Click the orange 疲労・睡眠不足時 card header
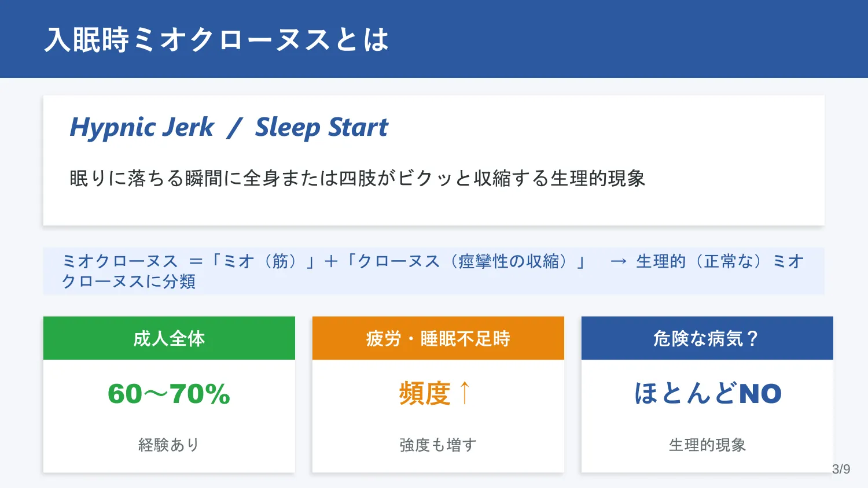 [438, 338]
